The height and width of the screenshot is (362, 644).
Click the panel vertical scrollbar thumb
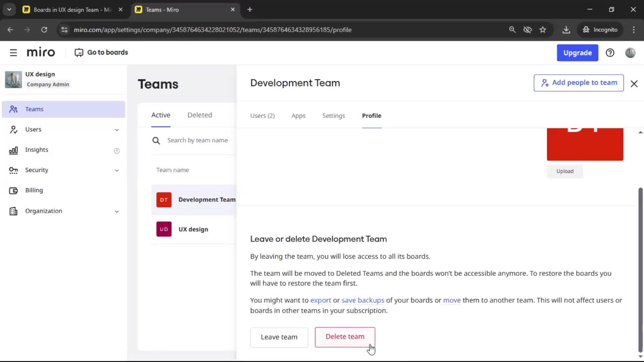tap(640, 270)
